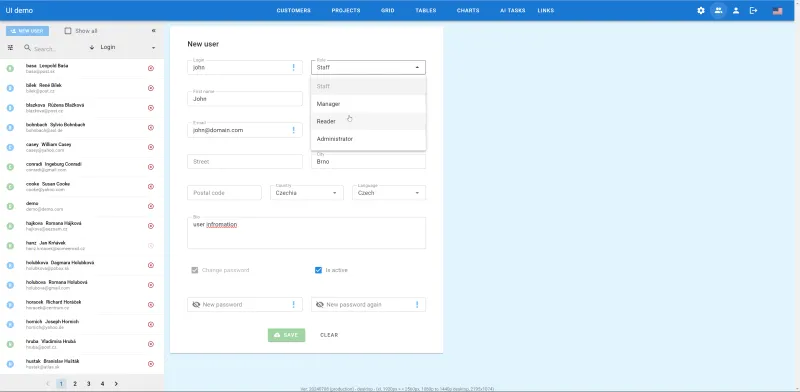Screen dimensions: 800x392
Task: Click the Bio text area
Action: [x=307, y=233]
